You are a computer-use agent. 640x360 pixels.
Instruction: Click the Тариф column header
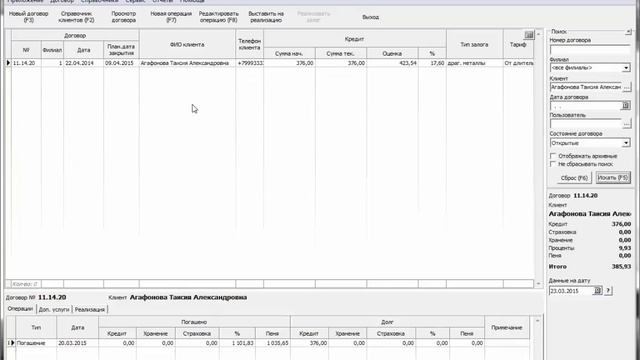[x=518, y=44]
